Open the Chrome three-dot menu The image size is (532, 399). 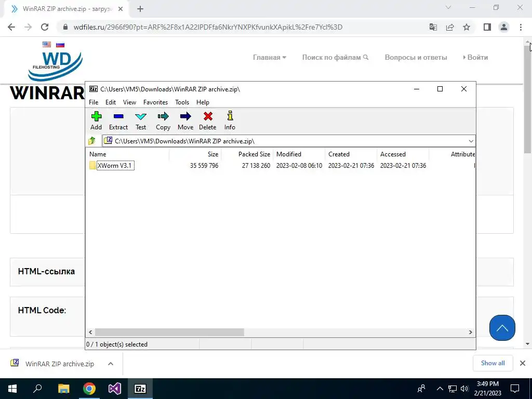pyautogui.click(x=521, y=27)
